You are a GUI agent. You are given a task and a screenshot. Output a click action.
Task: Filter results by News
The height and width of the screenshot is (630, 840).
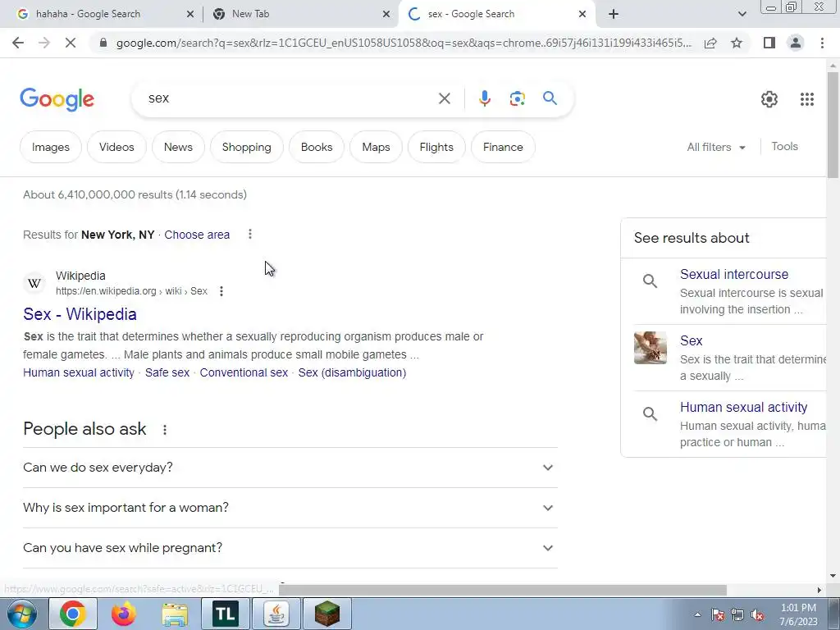(x=178, y=147)
